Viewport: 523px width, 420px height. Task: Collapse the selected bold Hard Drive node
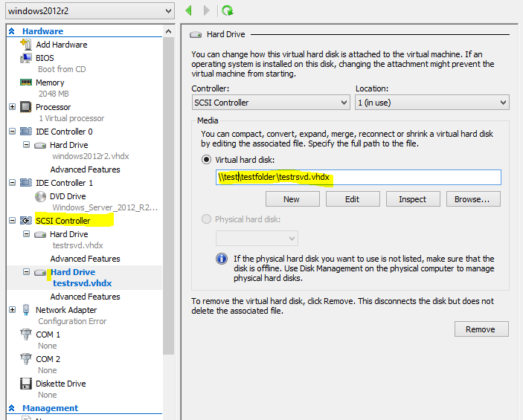click(x=26, y=272)
